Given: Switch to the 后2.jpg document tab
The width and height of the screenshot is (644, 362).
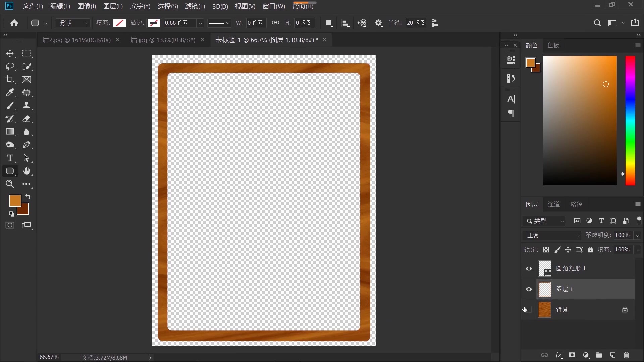Looking at the screenshot, I should coord(76,40).
